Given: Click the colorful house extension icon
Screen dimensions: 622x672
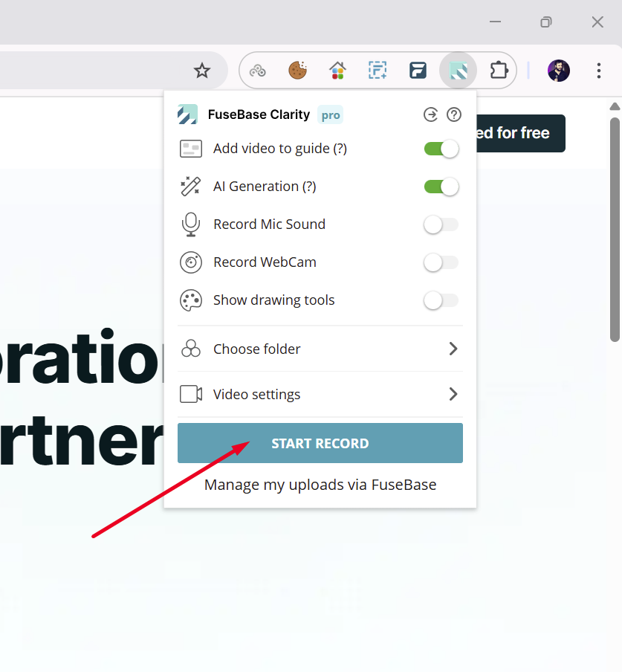Looking at the screenshot, I should (337, 71).
